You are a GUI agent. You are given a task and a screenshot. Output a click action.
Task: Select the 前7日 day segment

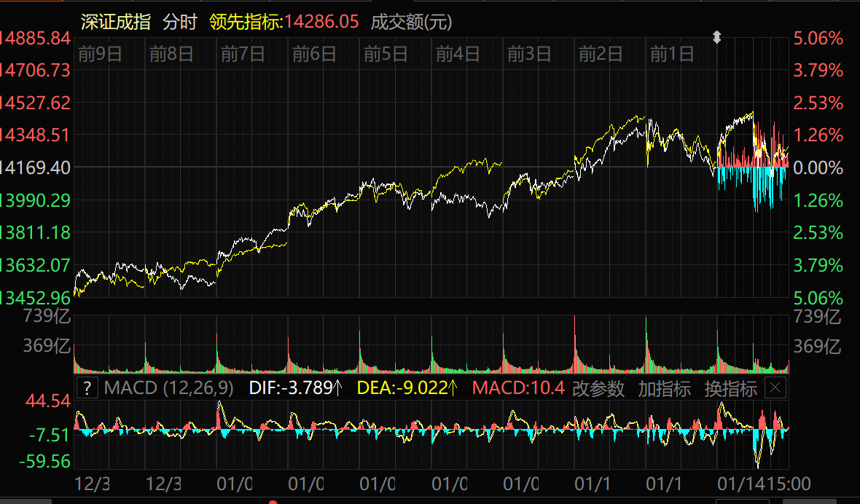243,54
